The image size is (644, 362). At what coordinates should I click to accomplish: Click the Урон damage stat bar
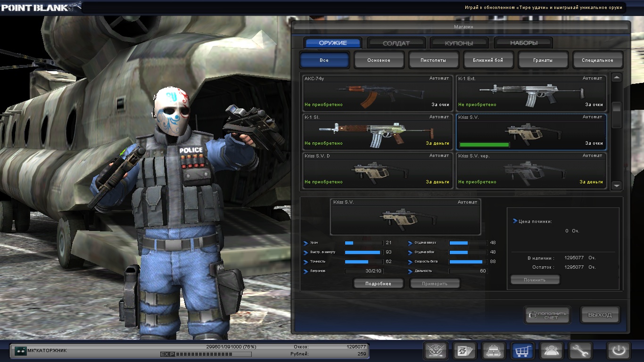[x=363, y=243]
